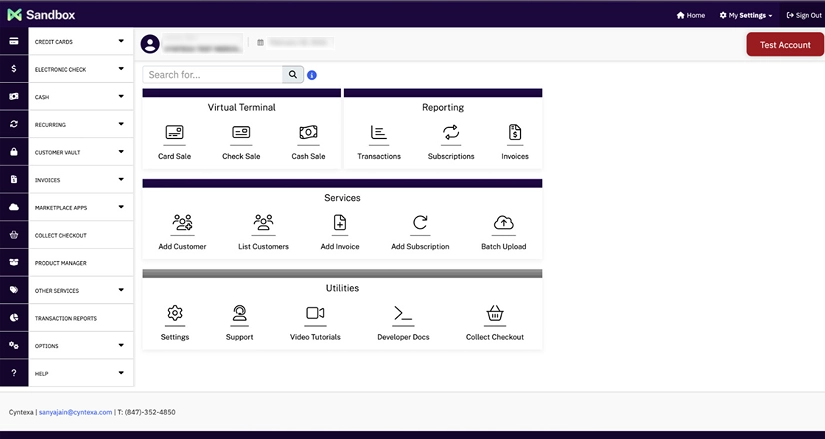The width and height of the screenshot is (825, 439).
Task: Open the Invoices reporting icon
Action: pos(515,132)
